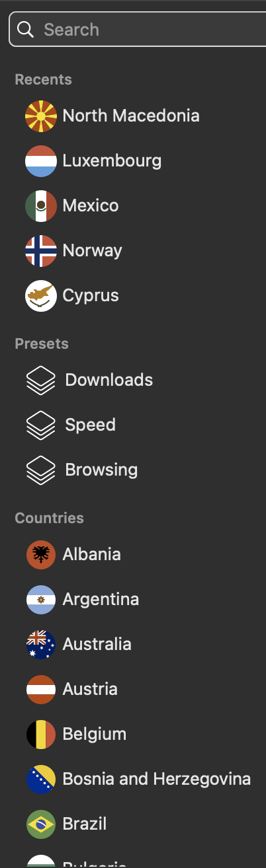Click the Speed preset stack icon

(40, 425)
